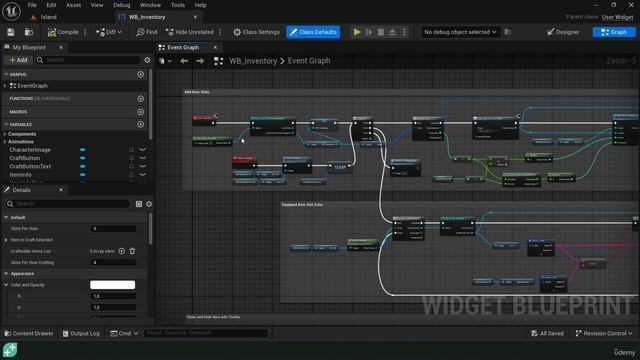Open the Content Drawer
The width and height of the screenshot is (640, 360).
29,333
